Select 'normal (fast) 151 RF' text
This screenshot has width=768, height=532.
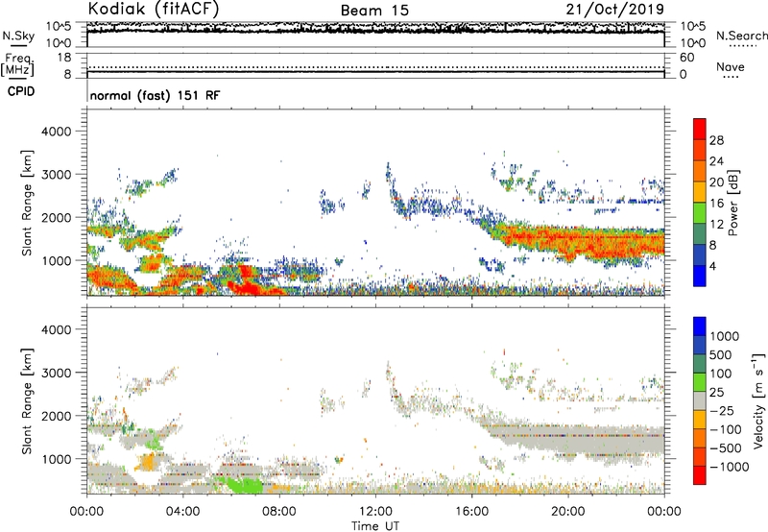(x=156, y=95)
